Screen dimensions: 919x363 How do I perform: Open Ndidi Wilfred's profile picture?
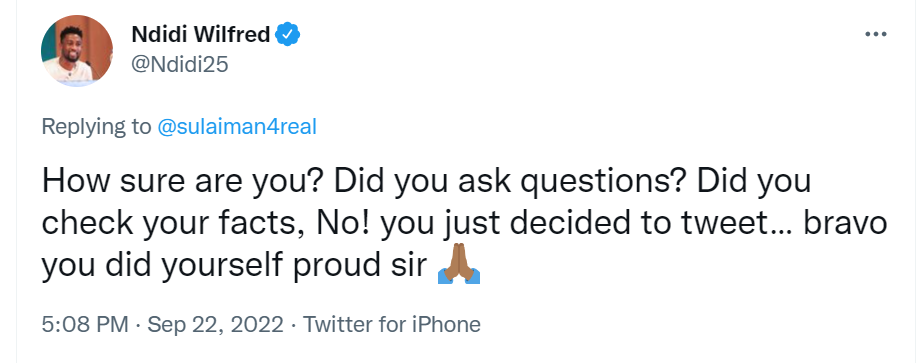point(77,51)
